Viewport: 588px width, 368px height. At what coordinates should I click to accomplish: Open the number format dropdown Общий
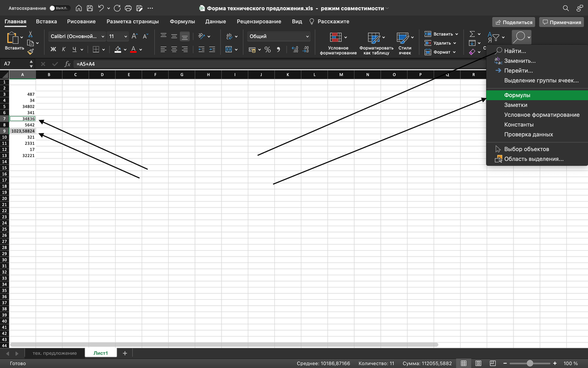pyautogui.click(x=279, y=36)
